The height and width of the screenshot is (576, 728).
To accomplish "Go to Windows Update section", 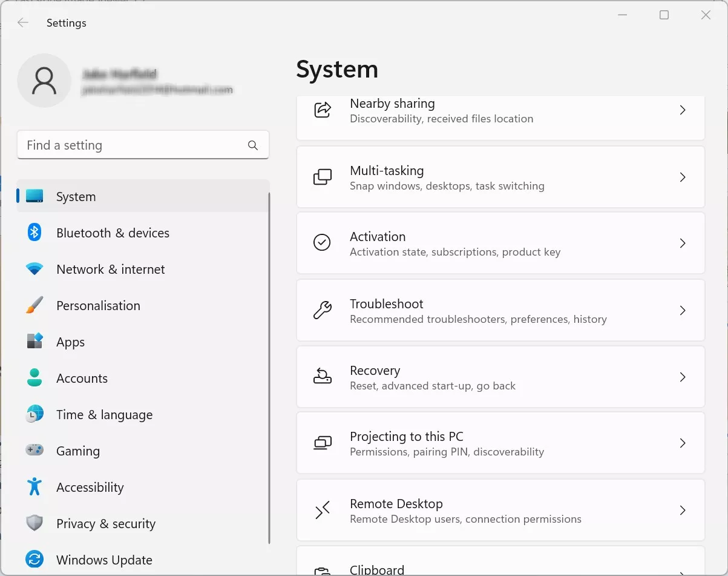I will [104, 560].
